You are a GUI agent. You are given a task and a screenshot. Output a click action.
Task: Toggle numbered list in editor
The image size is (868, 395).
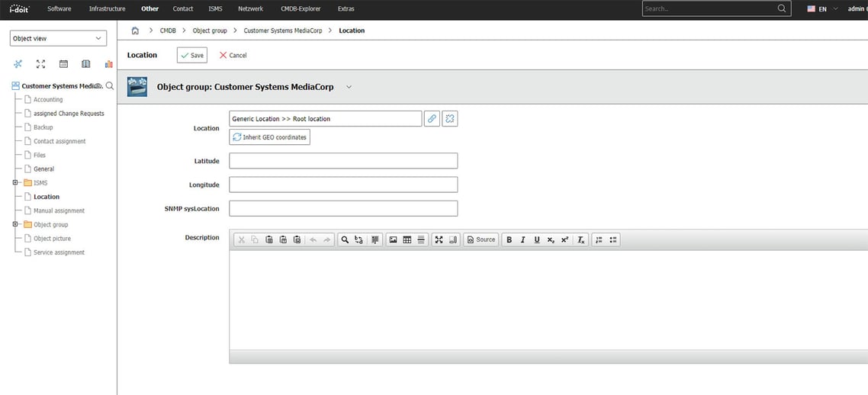599,239
